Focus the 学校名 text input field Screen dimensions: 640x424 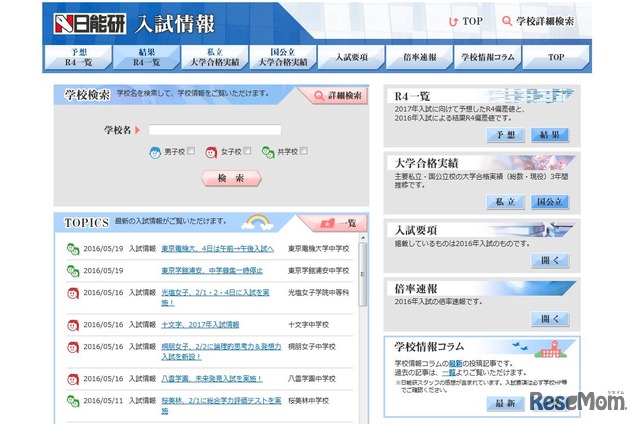point(215,130)
